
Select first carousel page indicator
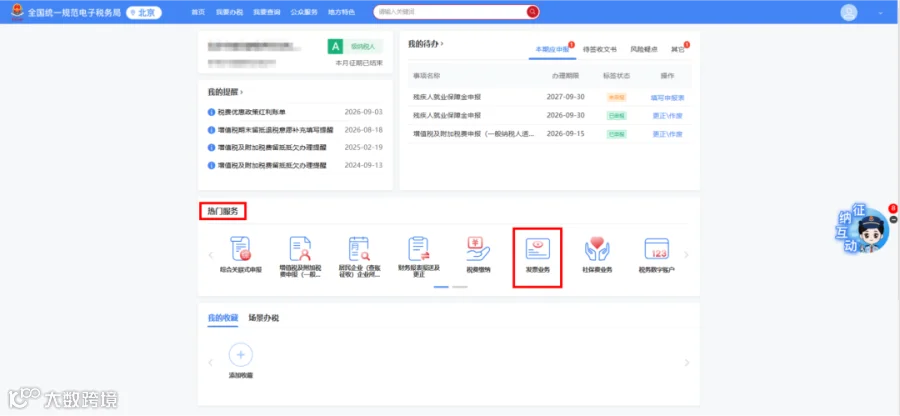pyautogui.click(x=441, y=286)
